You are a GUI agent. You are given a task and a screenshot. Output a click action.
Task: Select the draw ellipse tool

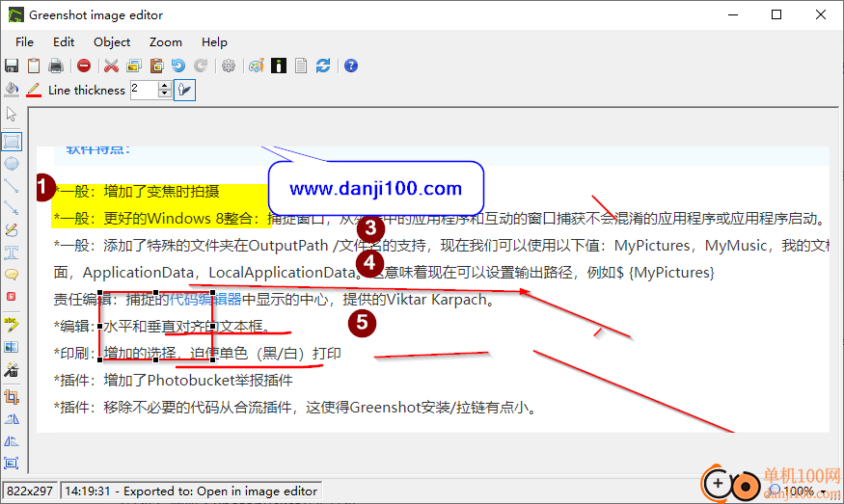[x=12, y=164]
